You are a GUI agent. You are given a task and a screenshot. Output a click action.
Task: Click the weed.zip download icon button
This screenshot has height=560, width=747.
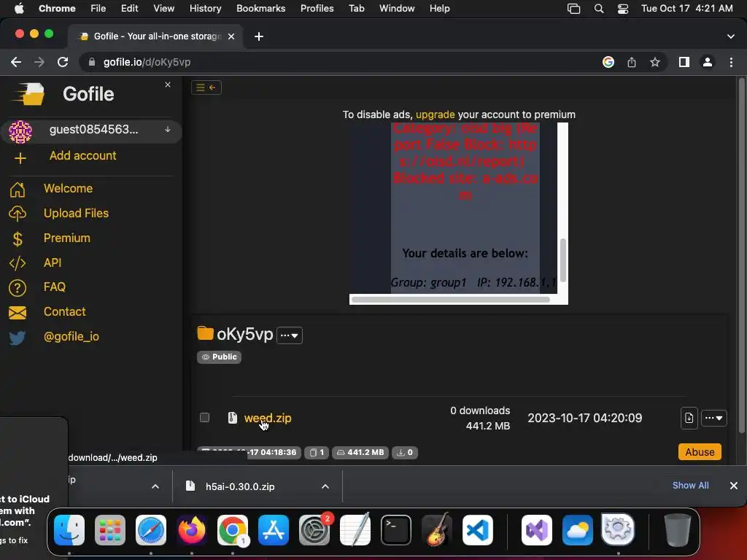[x=689, y=418]
